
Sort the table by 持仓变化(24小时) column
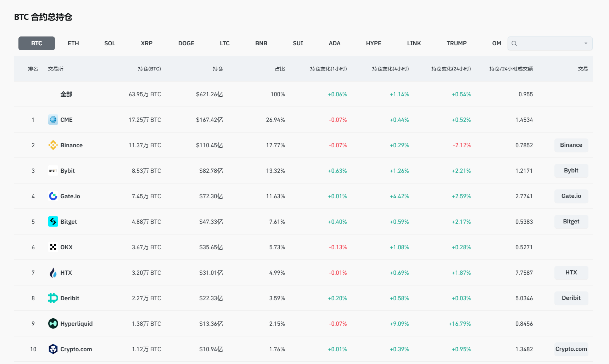(451, 69)
